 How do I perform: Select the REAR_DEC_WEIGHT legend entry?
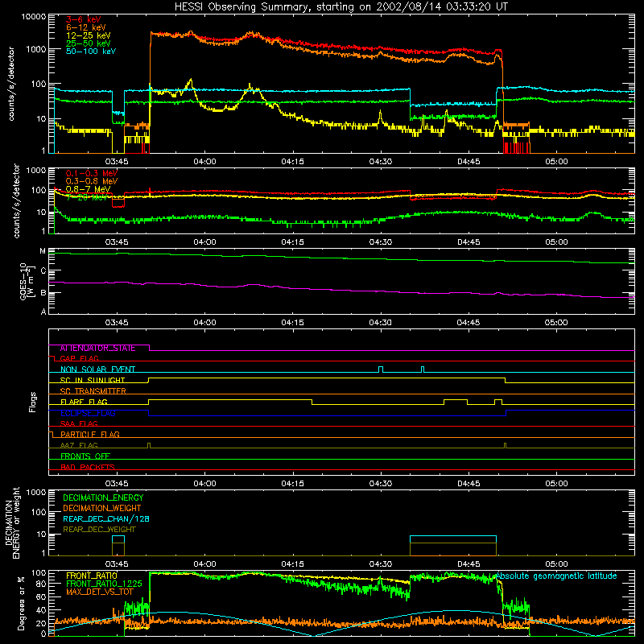point(99,530)
